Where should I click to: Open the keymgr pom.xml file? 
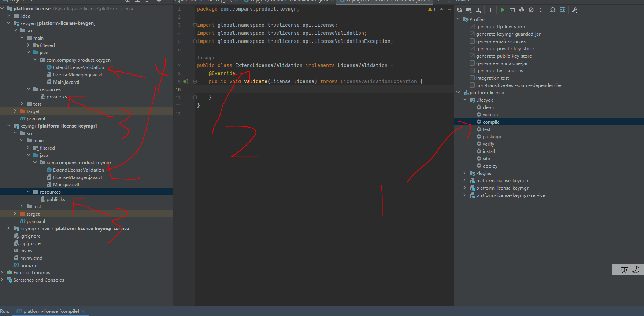(x=36, y=221)
